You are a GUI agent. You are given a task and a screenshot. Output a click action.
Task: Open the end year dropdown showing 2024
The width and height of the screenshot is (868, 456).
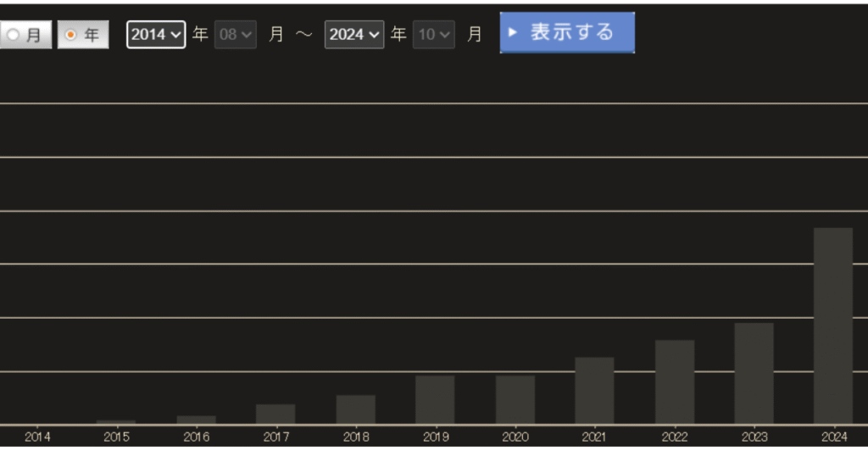354,35
